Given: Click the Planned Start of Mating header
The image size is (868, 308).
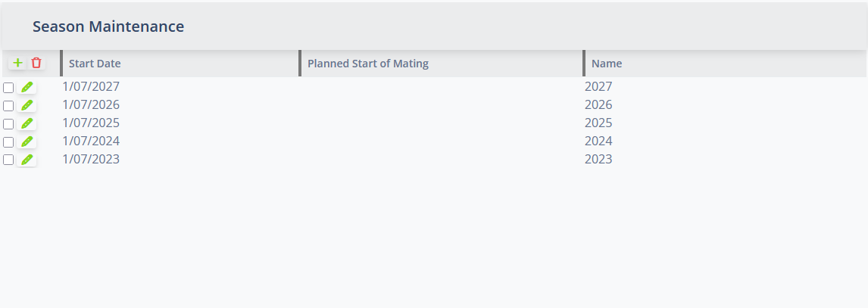Looking at the screenshot, I should coord(368,64).
